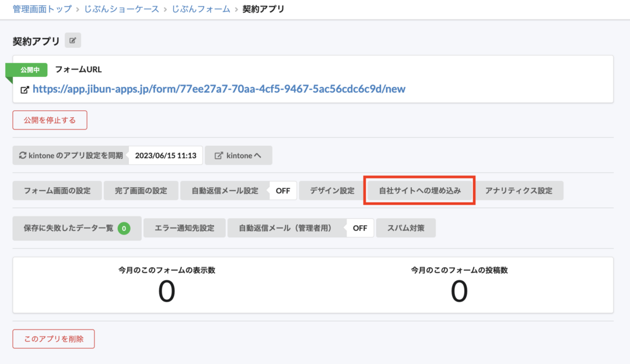The height and width of the screenshot is (364, 630).
Task: Open 完了画面の設定
Action: 141,190
